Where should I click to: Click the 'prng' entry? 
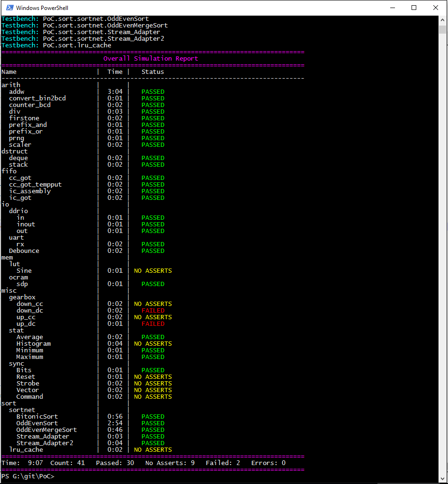[x=17, y=138]
